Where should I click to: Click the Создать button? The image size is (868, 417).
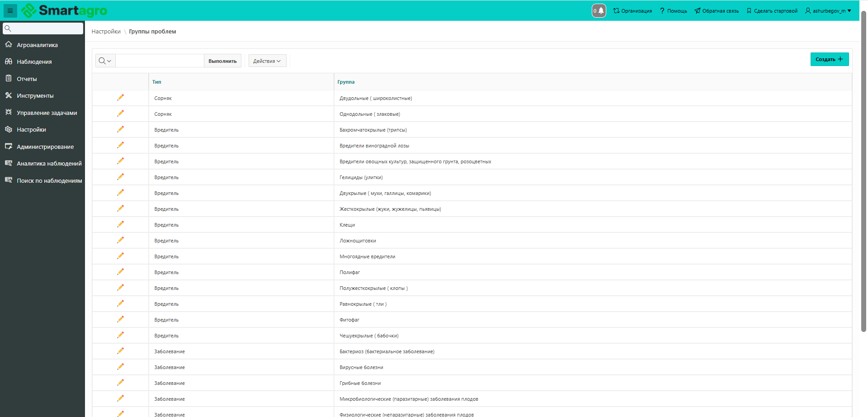click(x=829, y=59)
